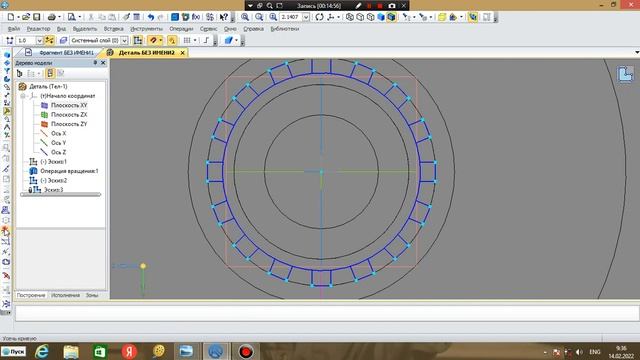640x360 pixels.
Task: Toggle the parametric mode yellow icon
Action: coord(172,40)
